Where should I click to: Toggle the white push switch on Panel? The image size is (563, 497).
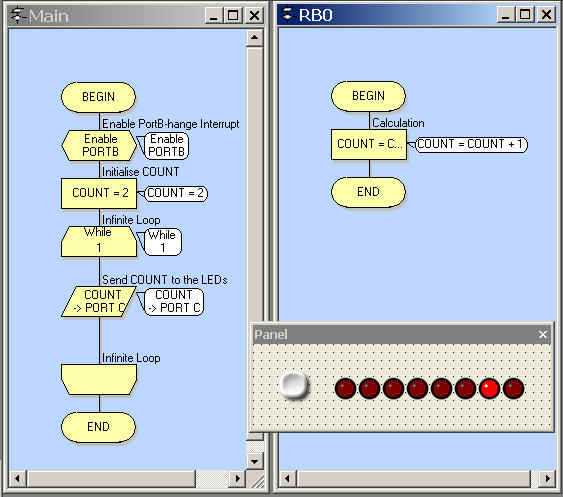294,385
